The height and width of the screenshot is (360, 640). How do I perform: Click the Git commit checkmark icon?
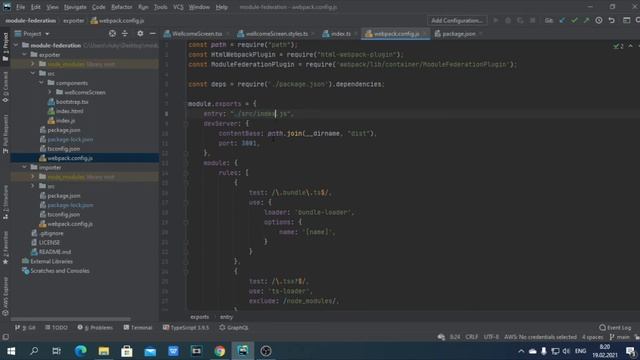coord(574,20)
